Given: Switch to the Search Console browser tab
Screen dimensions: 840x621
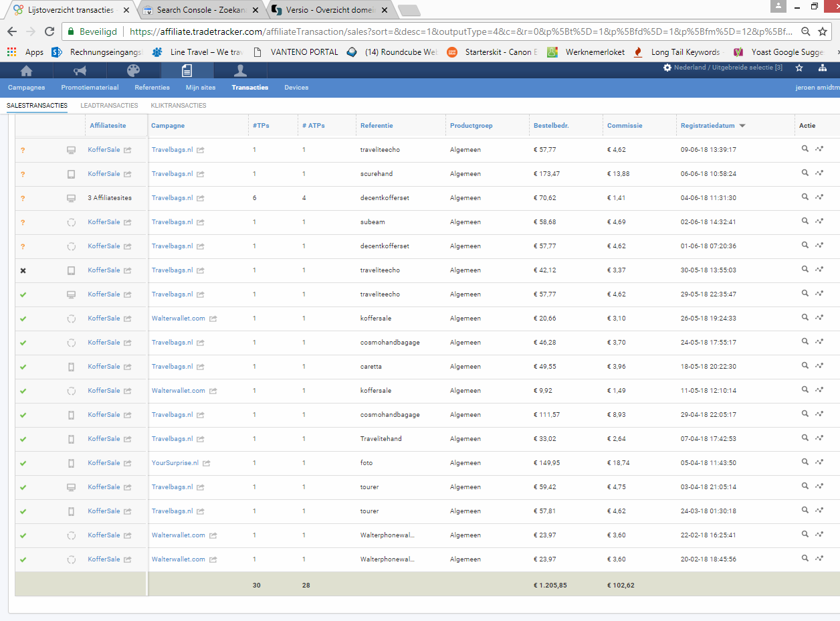Looking at the screenshot, I should point(201,10).
